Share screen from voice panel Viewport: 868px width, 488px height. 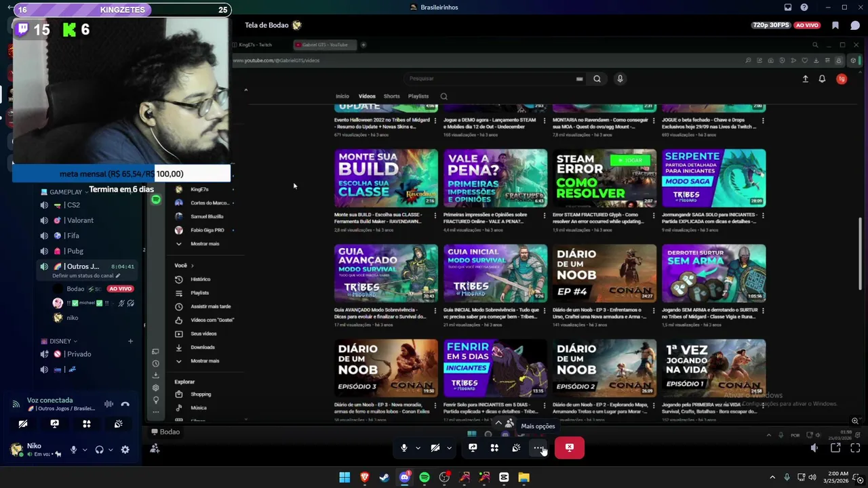[x=55, y=424]
